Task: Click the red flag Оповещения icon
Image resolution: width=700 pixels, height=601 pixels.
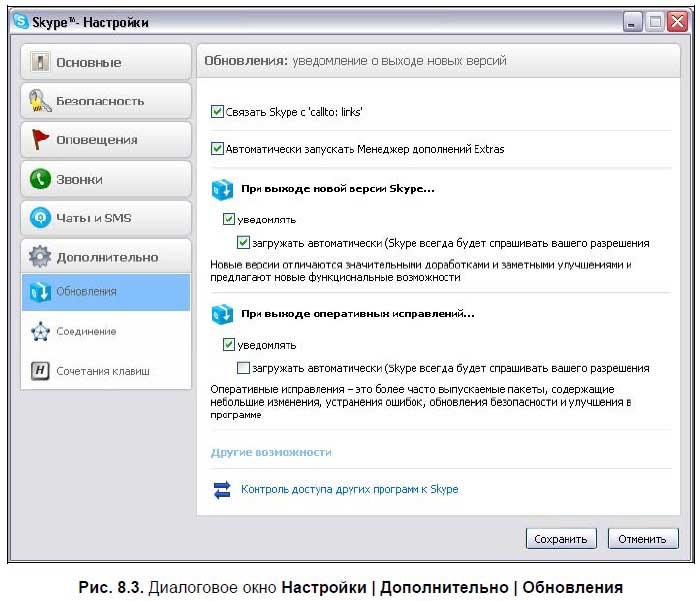Action: 40,140
